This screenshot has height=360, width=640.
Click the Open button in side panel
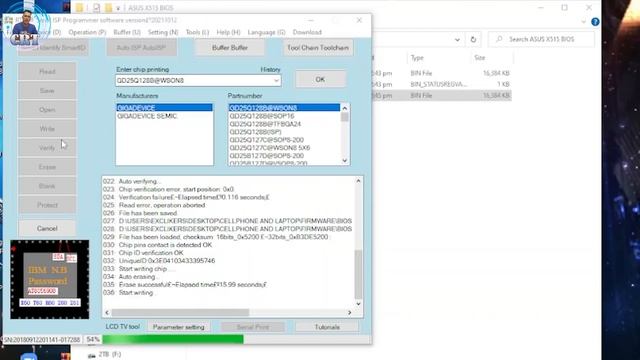click(x=47, y=110)
